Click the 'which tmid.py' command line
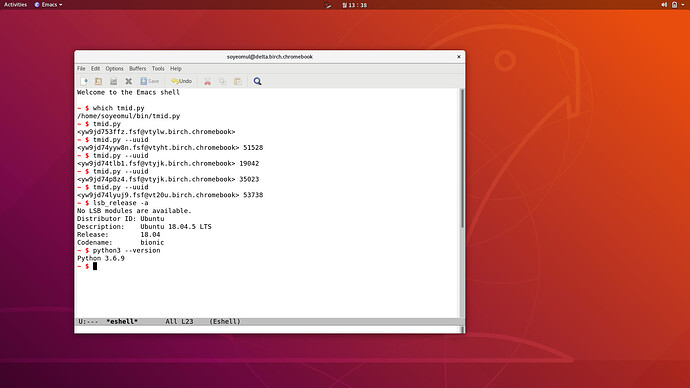Screen dimensions: 690x388 pyautogui.click(x=110, y=108)
